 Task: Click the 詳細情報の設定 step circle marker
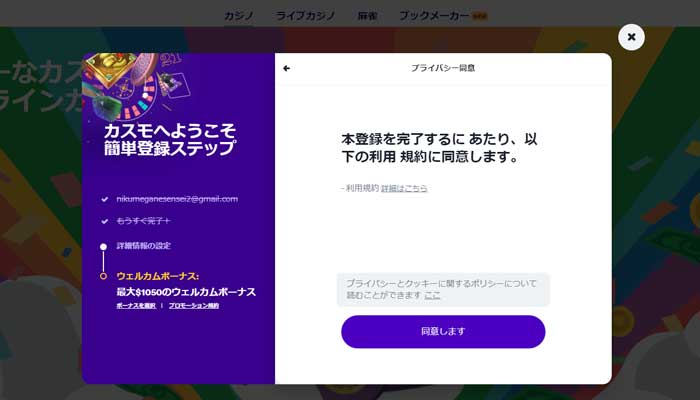point(104,247)
